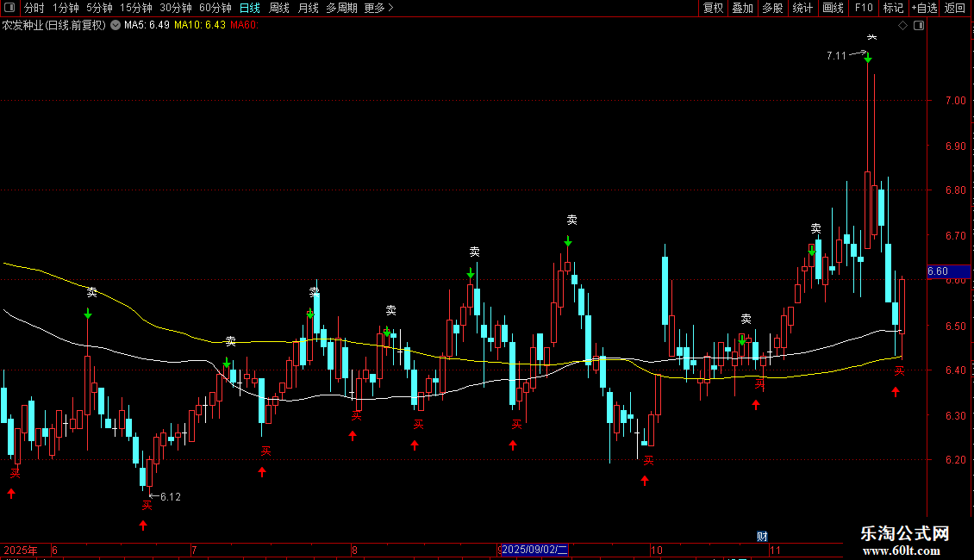Switch to 月线 monthly chart
This screenshot has width=974, height=560.
coord(308,8)
